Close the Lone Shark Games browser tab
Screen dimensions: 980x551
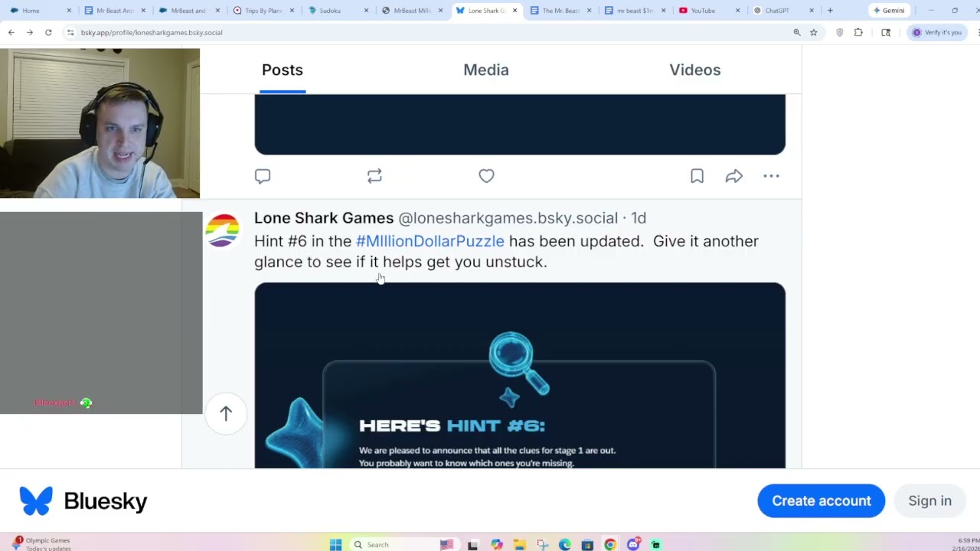pyautogui.click(x=514, y=11)
